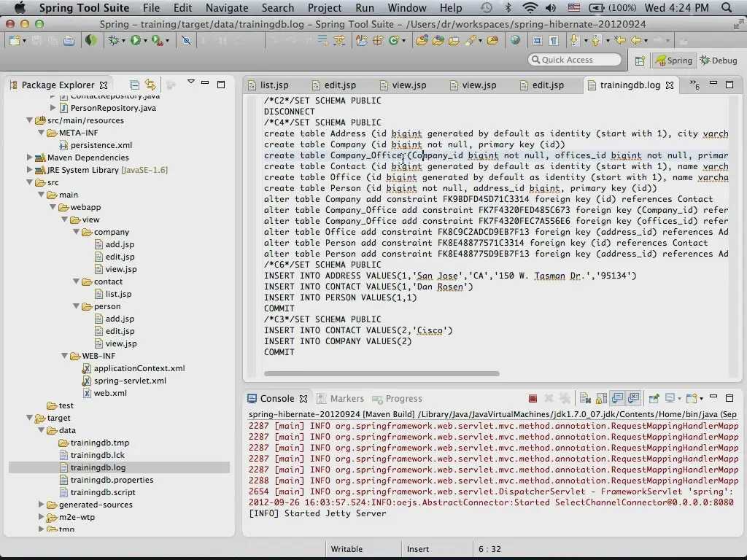The width and height of the screenshot is (747, 560).
Task: Go to Next Annotation arrow icon
Action: coord(575,41)
